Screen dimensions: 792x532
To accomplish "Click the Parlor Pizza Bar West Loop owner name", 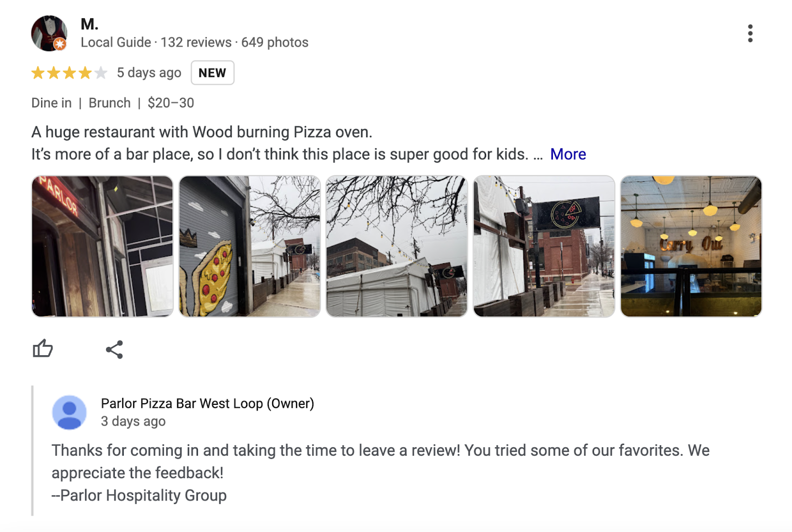I will pyautogui.click(x=208, y=403).
